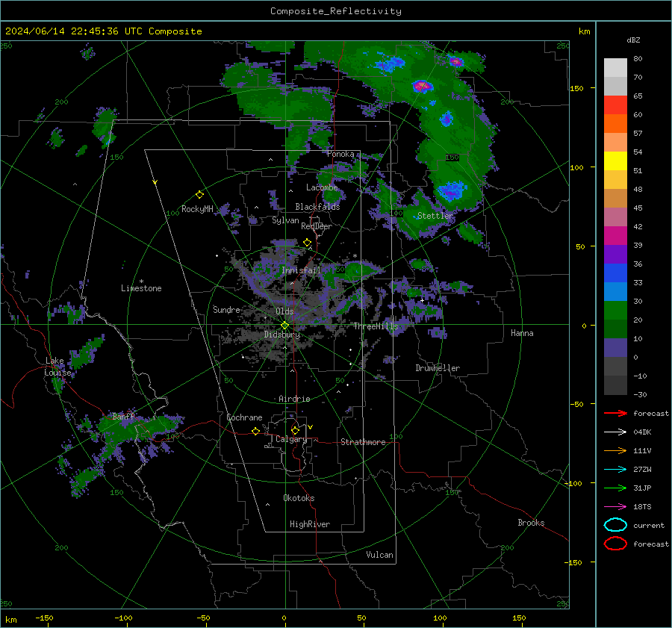Click the dBZ legend heading
Image resolution: width=672 pixels, height=628 pixels.
(x=633, y=40)
